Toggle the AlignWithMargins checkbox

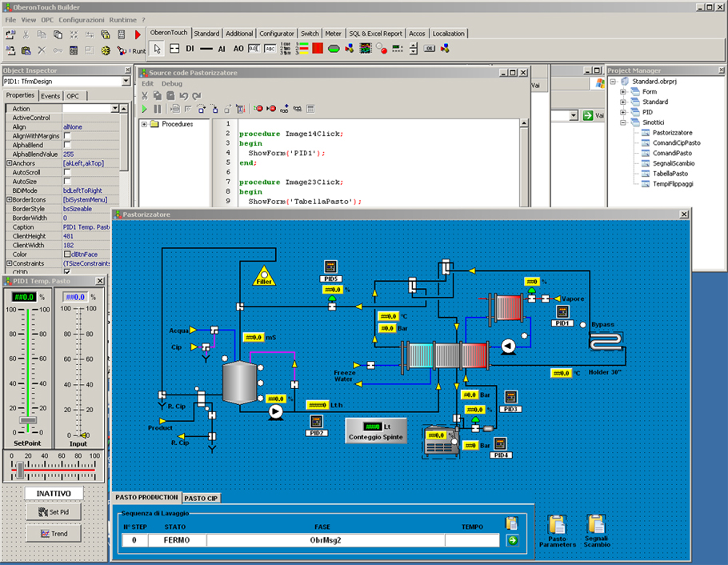[67, 136]
